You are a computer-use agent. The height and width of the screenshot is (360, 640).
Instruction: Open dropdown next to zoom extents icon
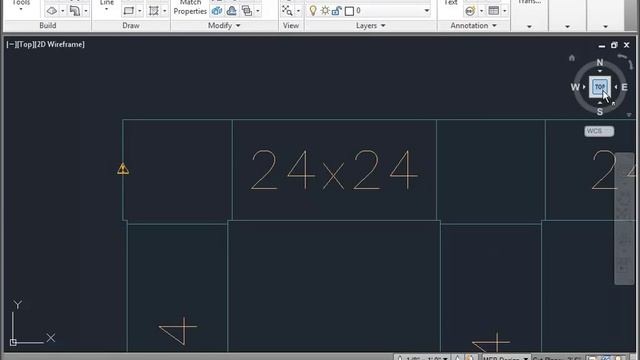[x=298, y=11]
